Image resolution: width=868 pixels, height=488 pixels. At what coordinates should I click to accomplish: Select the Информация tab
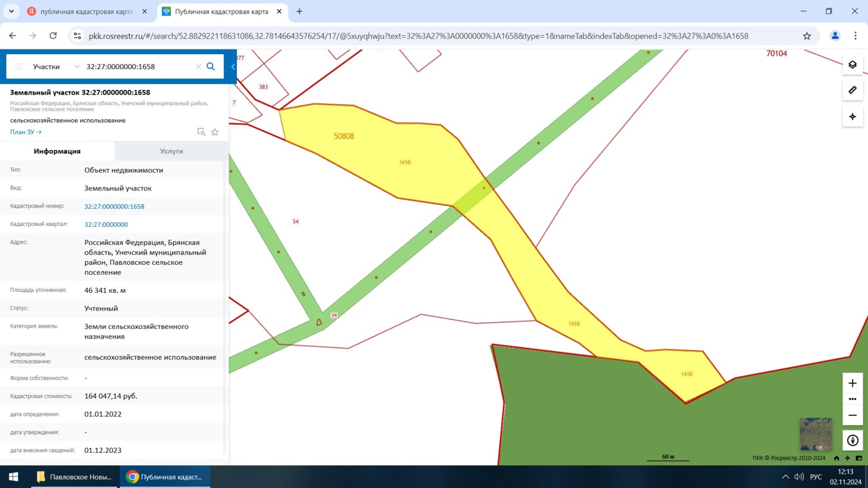(57, 151)
